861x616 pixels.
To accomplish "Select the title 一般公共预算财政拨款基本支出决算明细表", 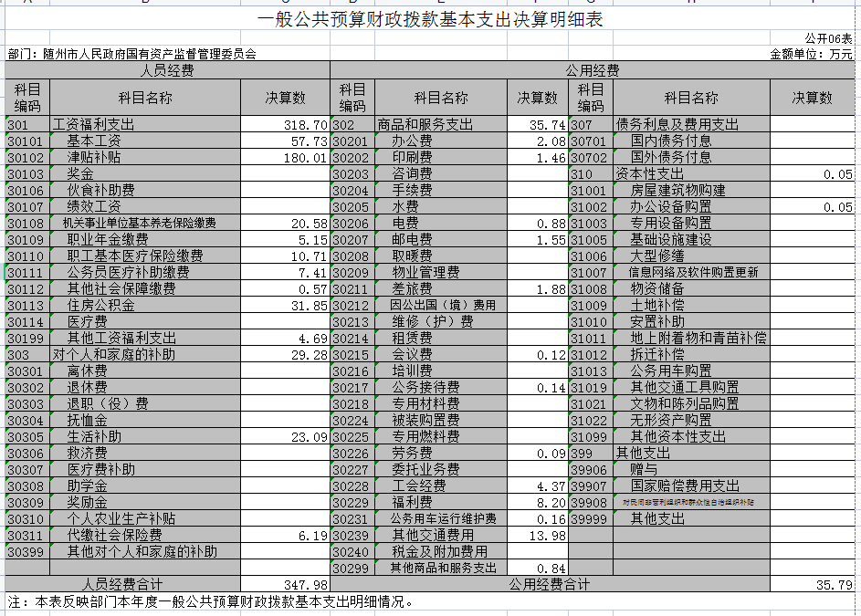I will tap(430, 20).
